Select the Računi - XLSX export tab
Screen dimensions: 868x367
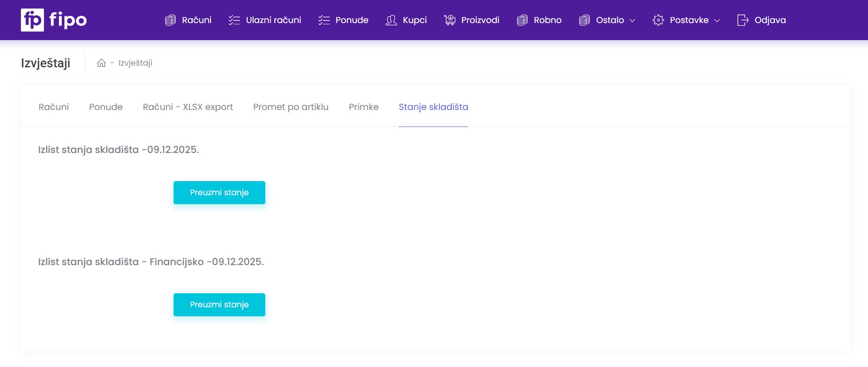click(188, 107)
